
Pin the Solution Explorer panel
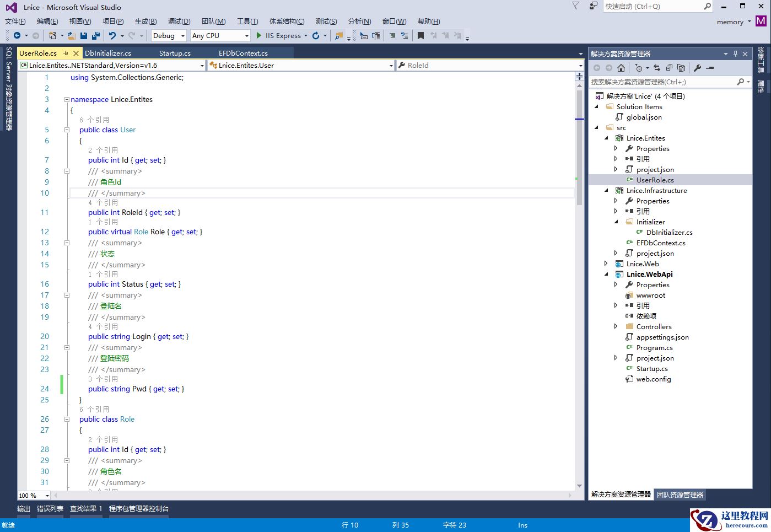tap(736, 53)
